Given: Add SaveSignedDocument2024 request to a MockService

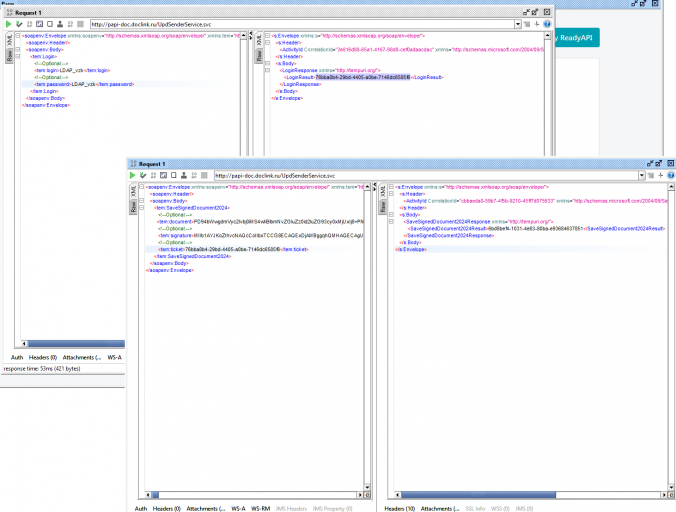Looking at the screenshot, I should (153, 175).
